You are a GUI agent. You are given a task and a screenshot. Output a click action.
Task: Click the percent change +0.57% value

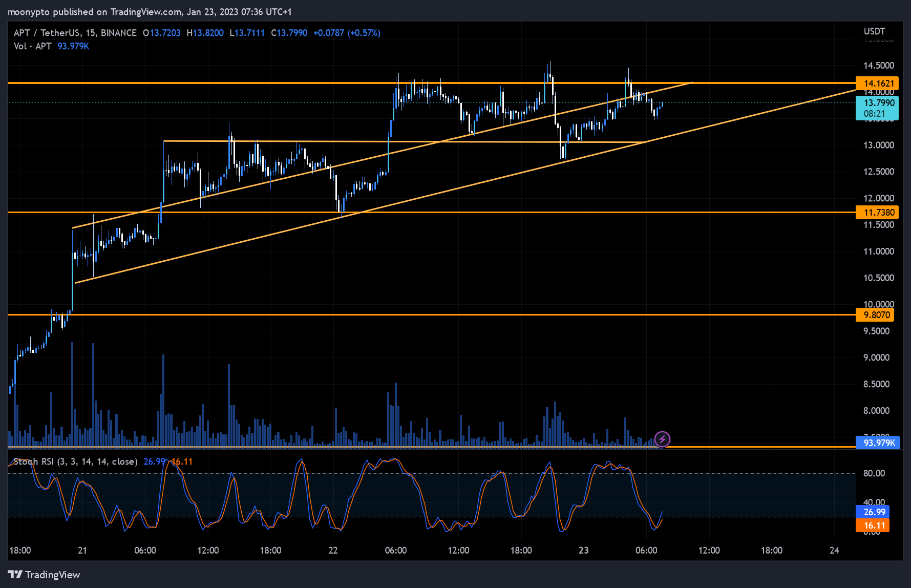pos(364,33)
